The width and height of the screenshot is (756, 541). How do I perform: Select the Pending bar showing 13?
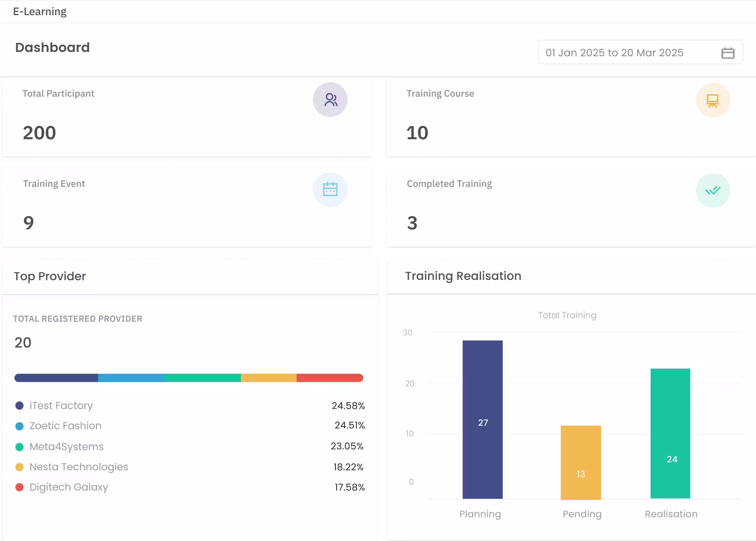(581, 462)
